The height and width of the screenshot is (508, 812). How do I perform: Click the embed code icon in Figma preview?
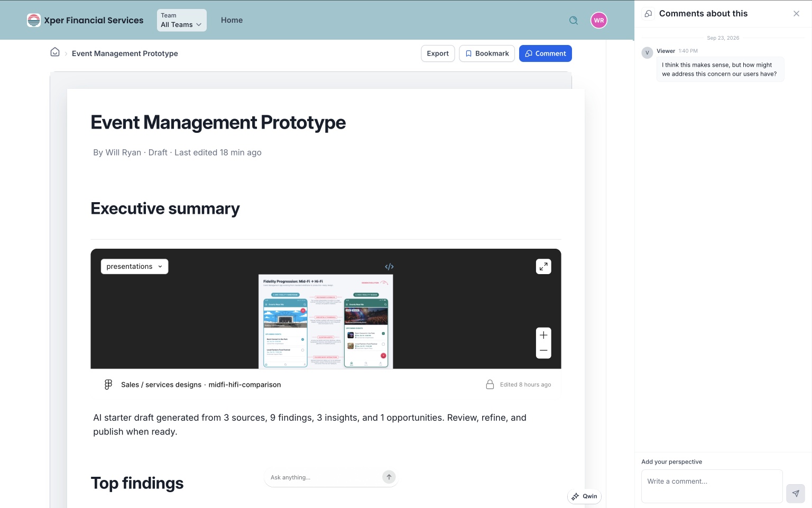[390, 267]
